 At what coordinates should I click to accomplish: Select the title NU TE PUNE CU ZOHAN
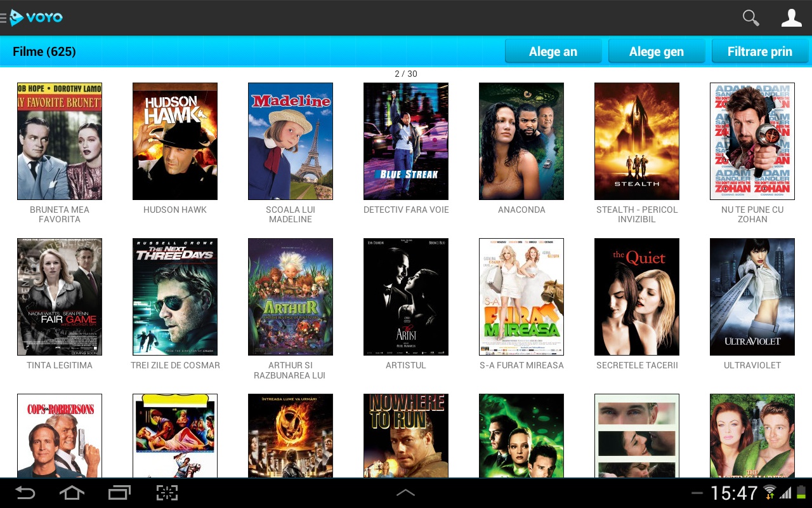point(752,215)
